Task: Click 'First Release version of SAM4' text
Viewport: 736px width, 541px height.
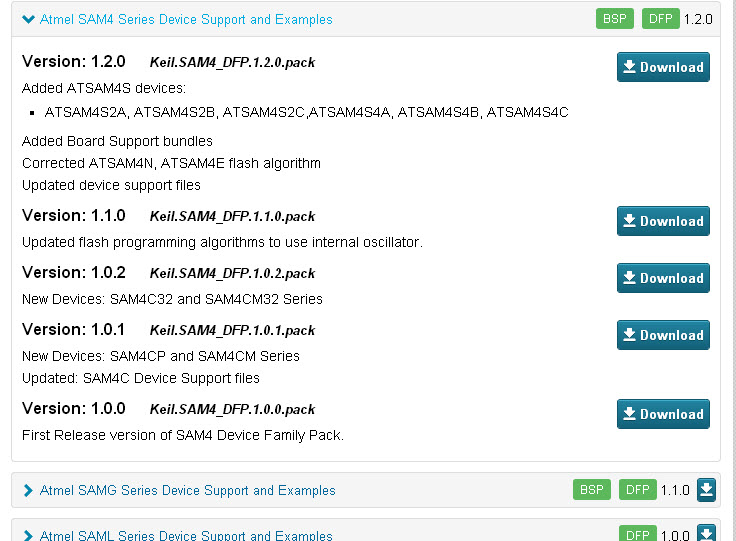Action: point(183,435)
